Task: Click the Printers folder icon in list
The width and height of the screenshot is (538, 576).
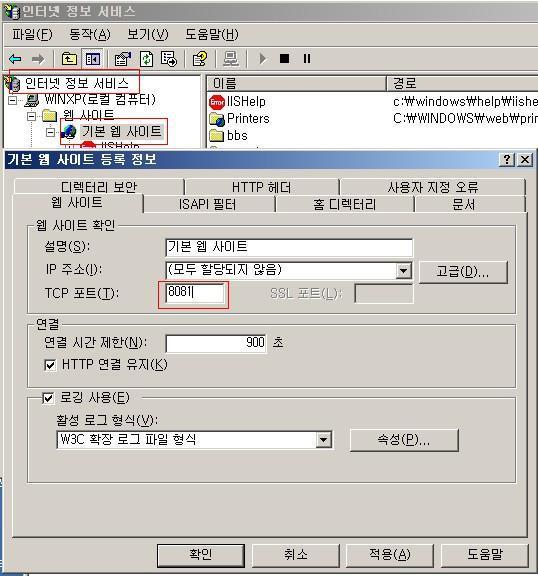Action: point(217,119)
